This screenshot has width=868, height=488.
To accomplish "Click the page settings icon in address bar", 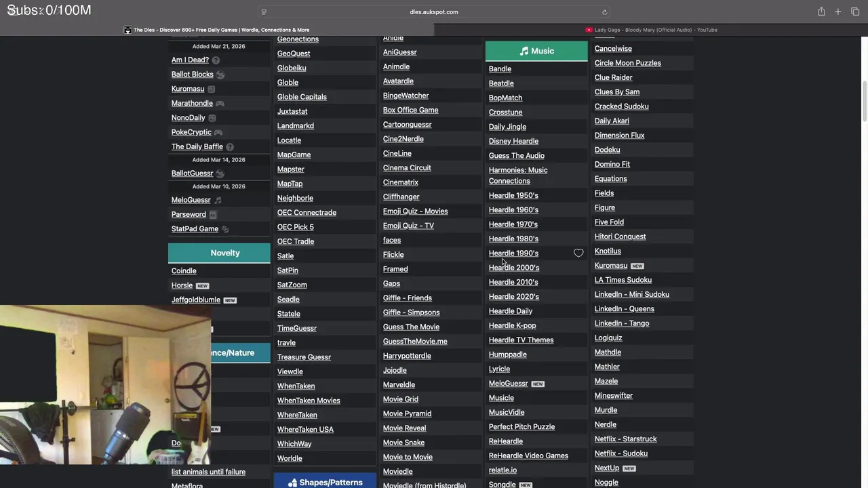I will click(264, 12).
